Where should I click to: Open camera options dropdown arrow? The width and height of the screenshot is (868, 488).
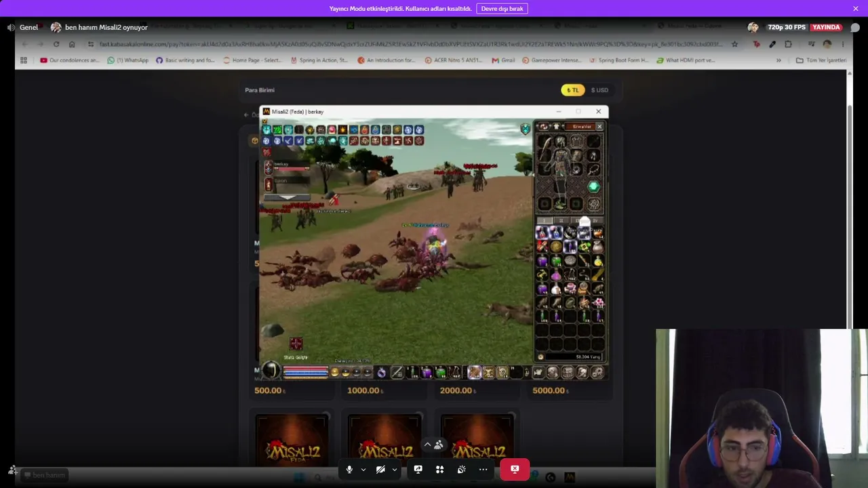pos(394,469)
